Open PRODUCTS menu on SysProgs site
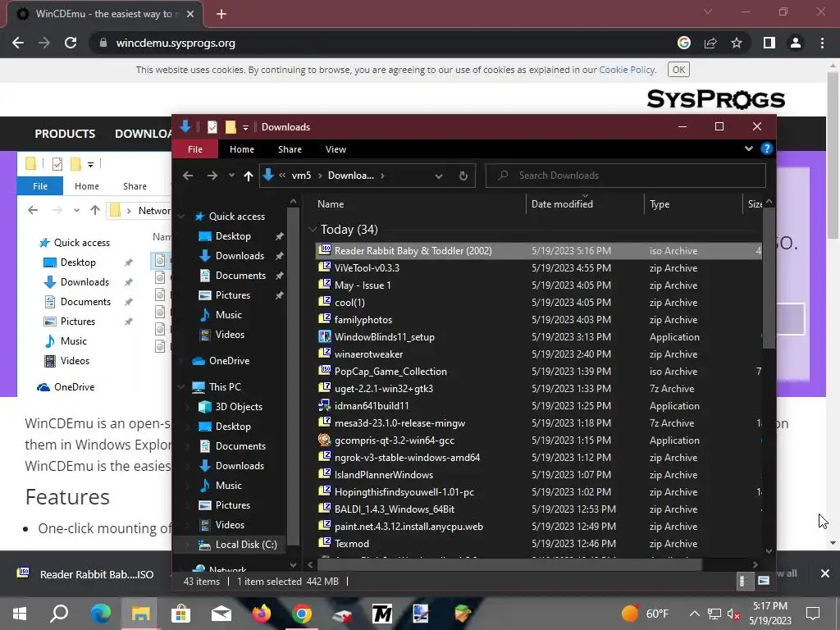The width and height of the screenshot is (840, 630). pyautogui.click(x=65, y=134)
